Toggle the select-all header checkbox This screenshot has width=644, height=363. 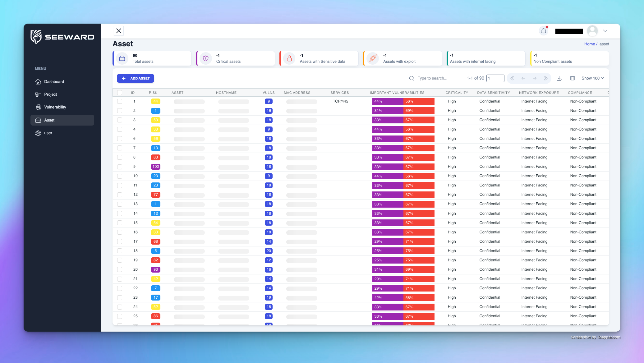pos(120,93)
